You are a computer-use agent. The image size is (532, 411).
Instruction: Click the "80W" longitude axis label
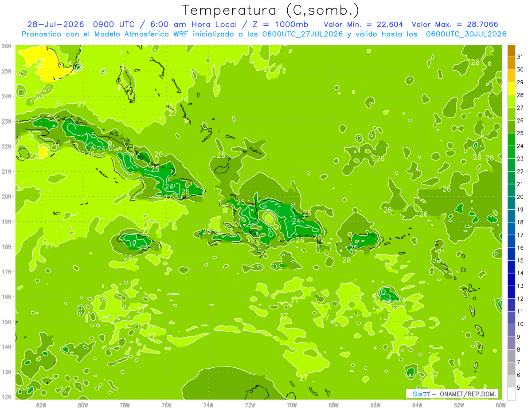point(83,405)
